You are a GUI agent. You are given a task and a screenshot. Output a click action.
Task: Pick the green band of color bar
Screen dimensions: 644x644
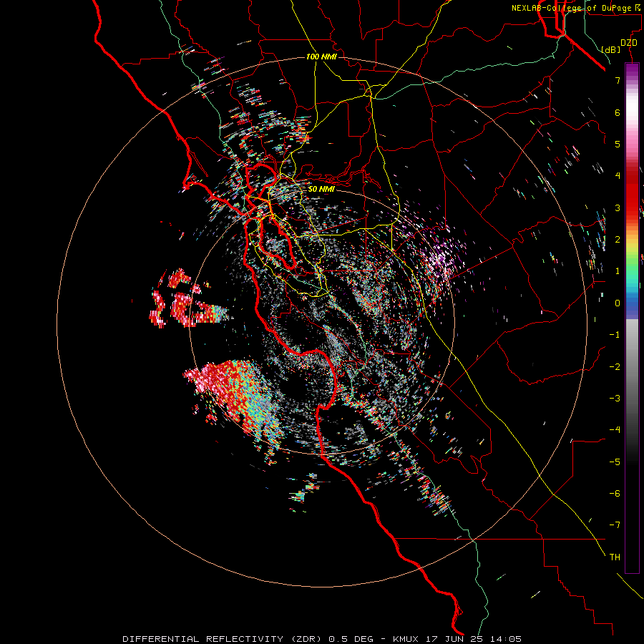pyautogui.click(x=632, y=263)
